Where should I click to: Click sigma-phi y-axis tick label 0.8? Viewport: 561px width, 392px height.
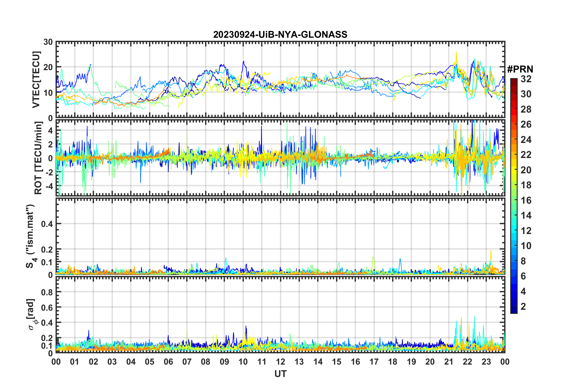tap(47, 292)
